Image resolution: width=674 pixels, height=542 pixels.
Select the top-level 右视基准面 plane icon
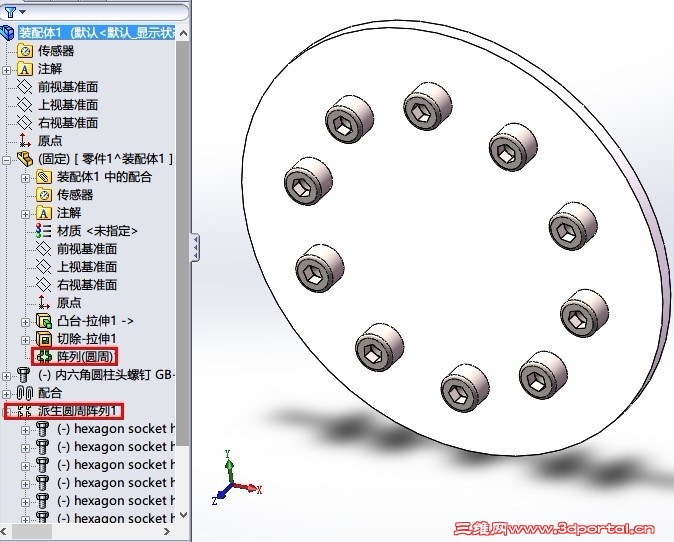tap(25, 123)
